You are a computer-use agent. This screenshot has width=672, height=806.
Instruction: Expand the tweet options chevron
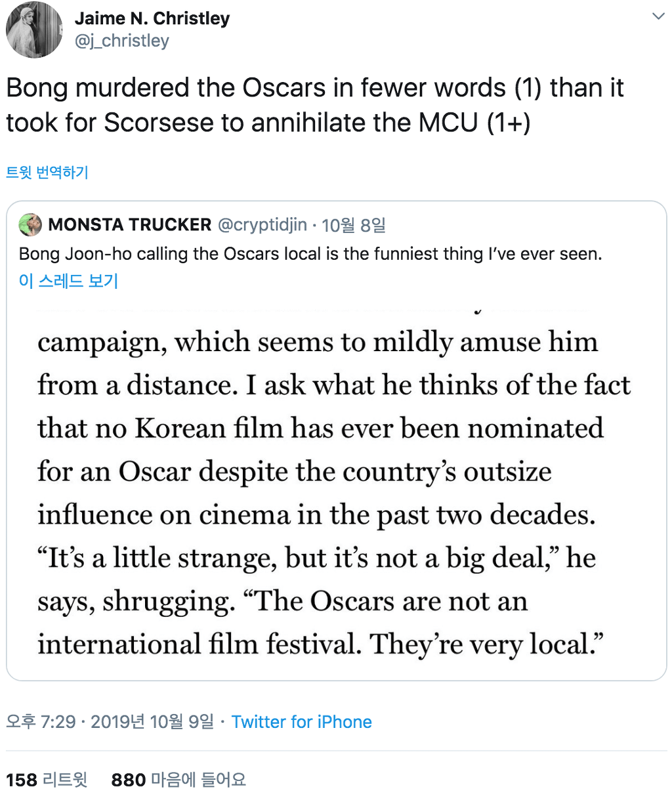(658, 16)
